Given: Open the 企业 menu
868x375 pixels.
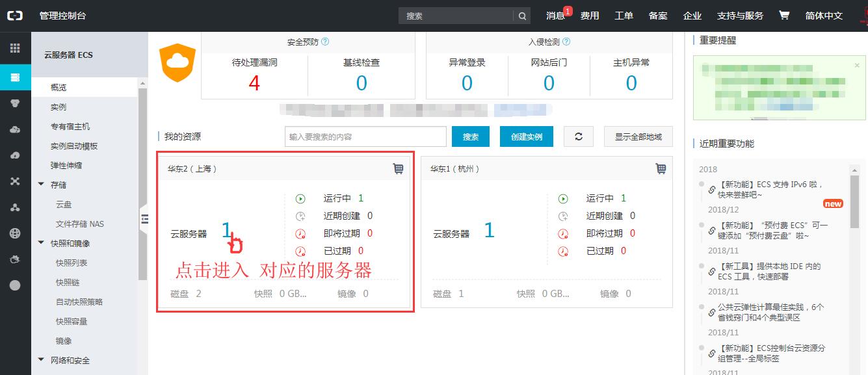Looking at the screenshot, I should coord(692,16).
